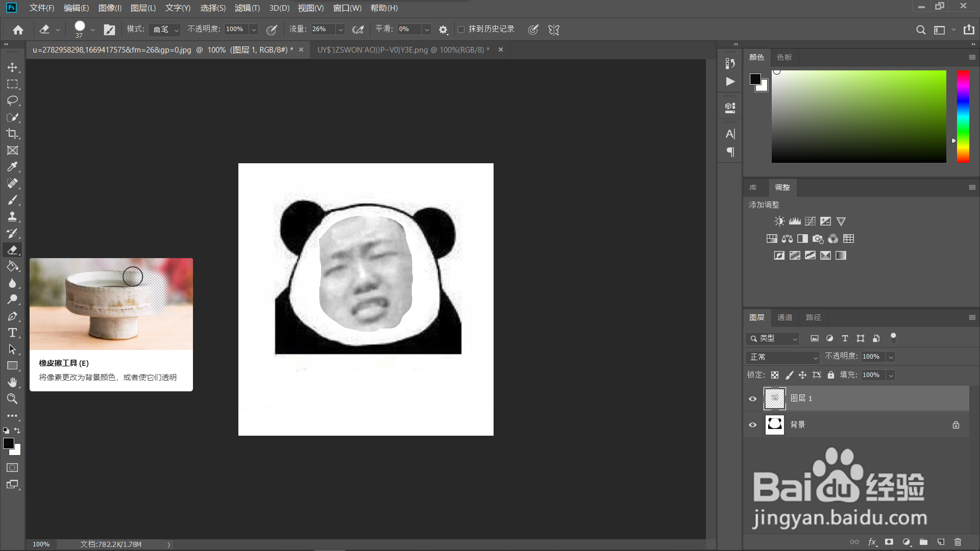Open the 滤镜(T) menu
The image size is (980, 551).
coord(247,8)
